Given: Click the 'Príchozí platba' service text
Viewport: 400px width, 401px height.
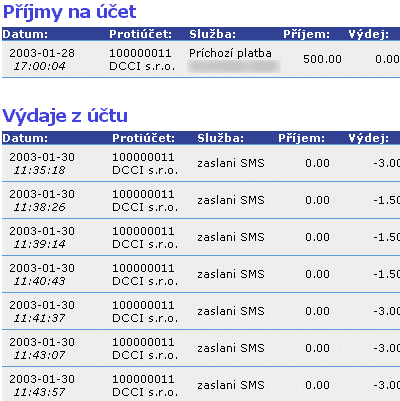Looking at the screenshot, I should (230, 53).
